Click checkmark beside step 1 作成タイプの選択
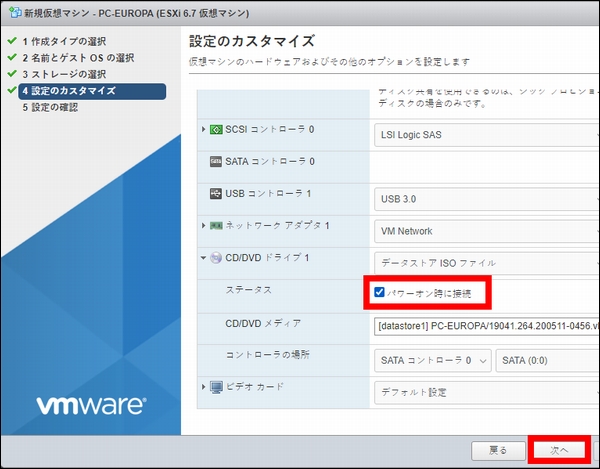 12,40
